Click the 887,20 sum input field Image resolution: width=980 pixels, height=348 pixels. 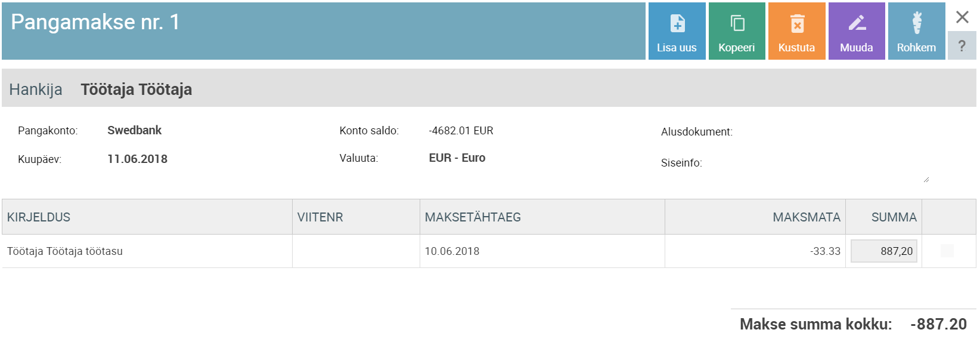(883, 251)
